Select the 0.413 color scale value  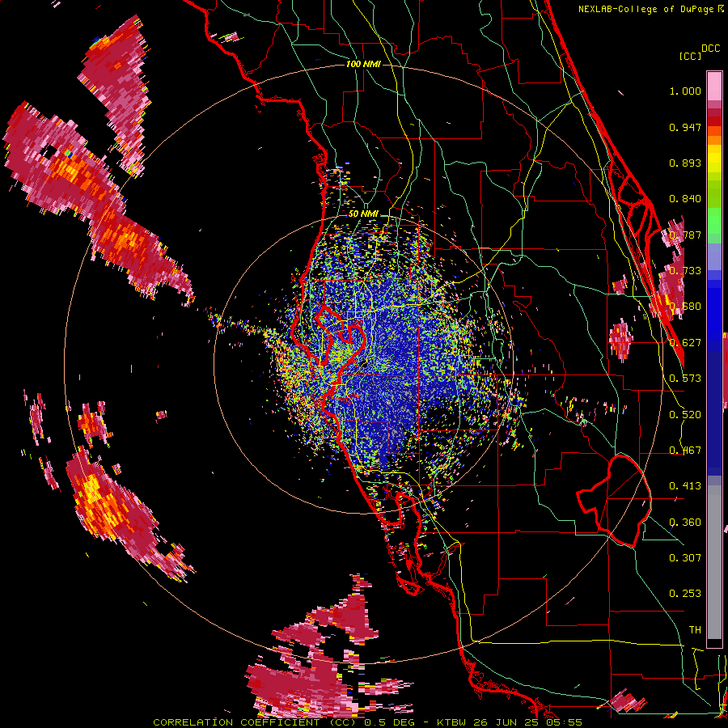click(x=685, y=485)
